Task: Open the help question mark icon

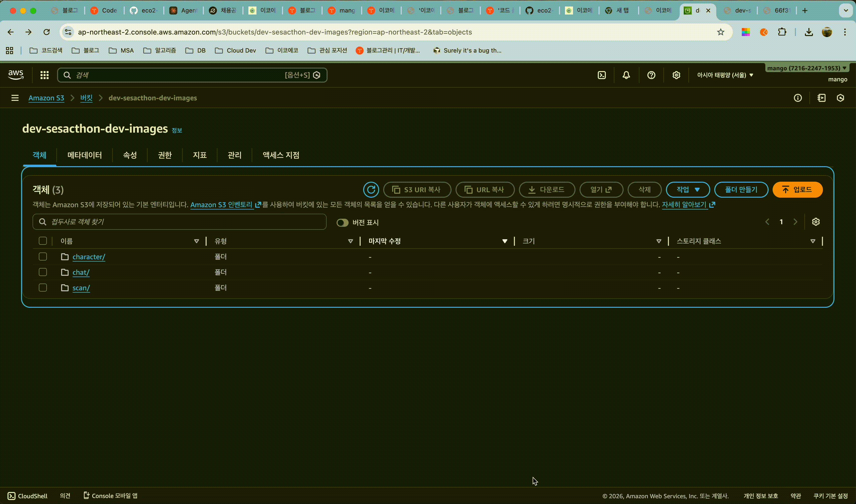Action: [x=651, y=75]
